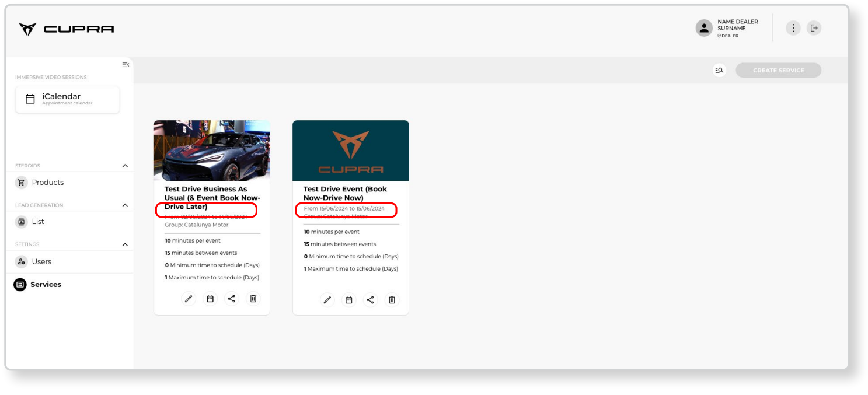Edit the Test Drive Event service
This screenshot has height=395, width=868.
pyautogui.click(x=327, y=300)
